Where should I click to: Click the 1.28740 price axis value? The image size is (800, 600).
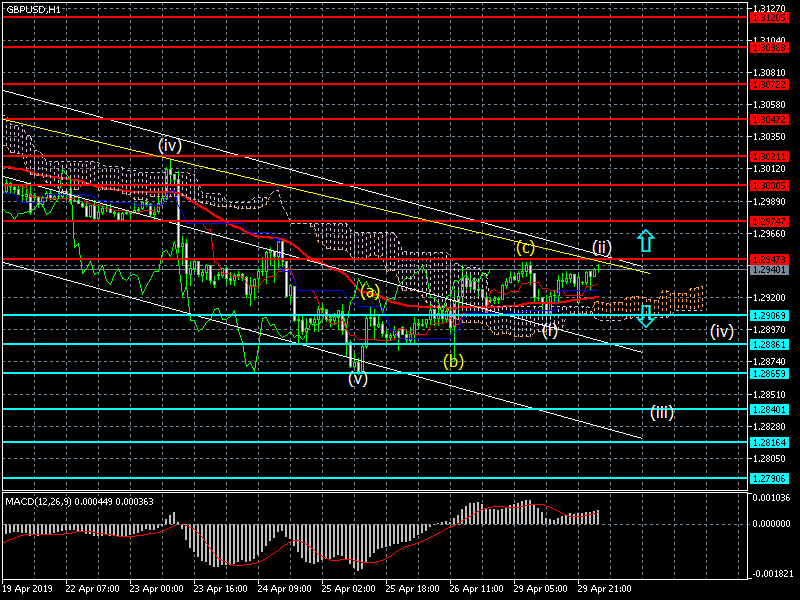click(769, 362)
